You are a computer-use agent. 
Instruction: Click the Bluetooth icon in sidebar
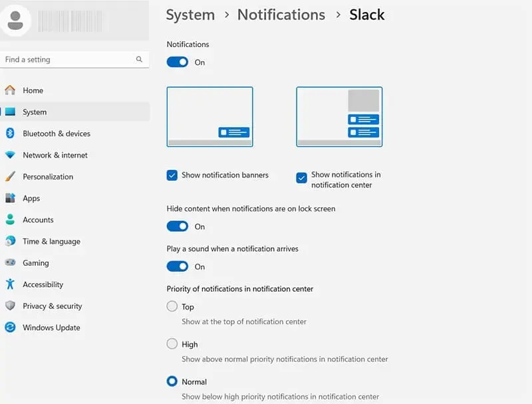point(10,133)
